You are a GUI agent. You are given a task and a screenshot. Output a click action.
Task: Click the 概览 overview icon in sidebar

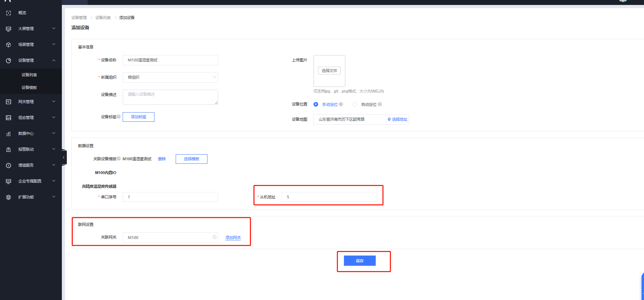pos(8,13)
